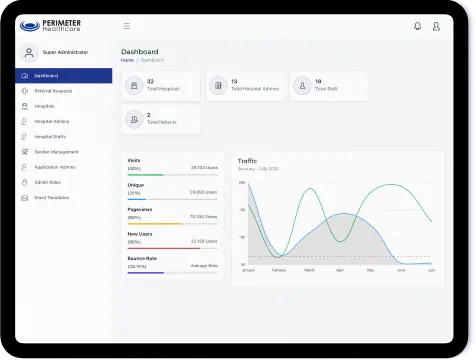This screenshot has height=360, width=476.
Task: Open Hospital Admins menu item
Action: (x=64, y=122)
